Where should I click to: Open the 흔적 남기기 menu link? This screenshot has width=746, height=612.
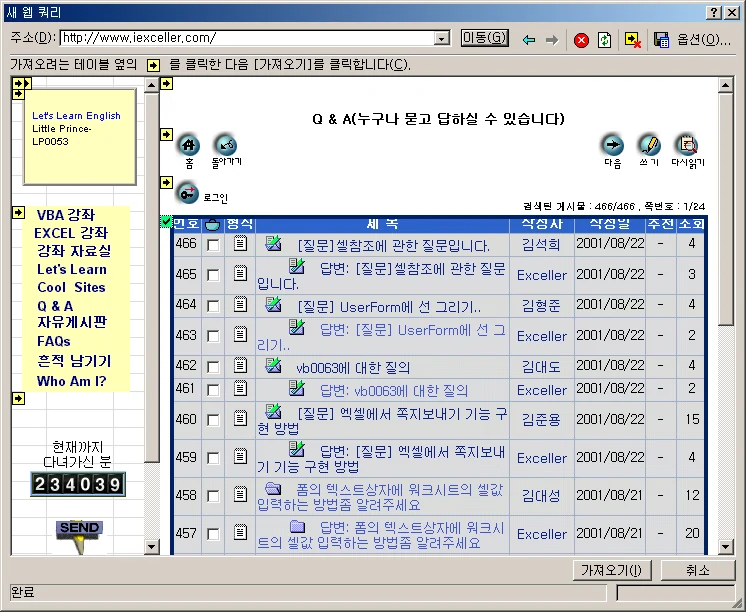tap(74, 361)
